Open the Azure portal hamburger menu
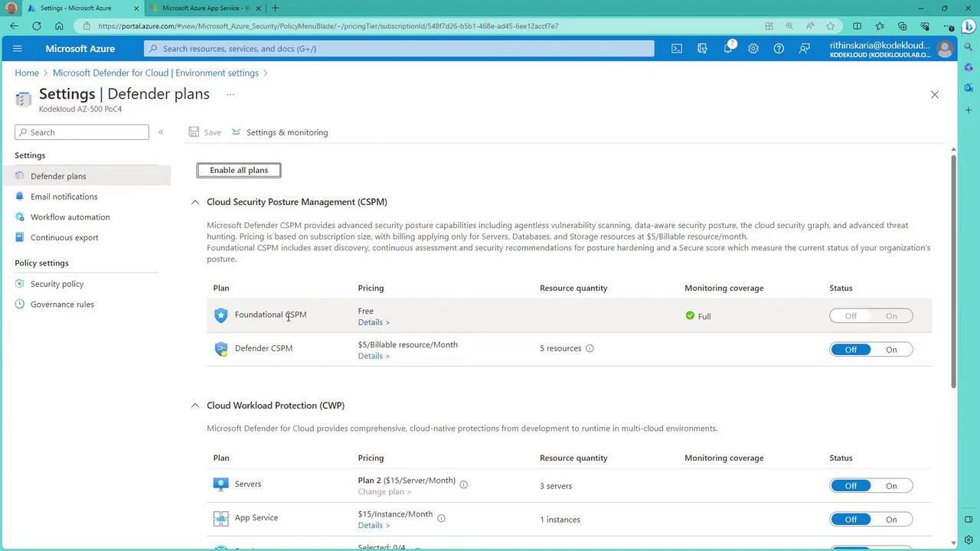Image resolution: width=980 pixels, height=551 pixels. [x=18, y=48]
